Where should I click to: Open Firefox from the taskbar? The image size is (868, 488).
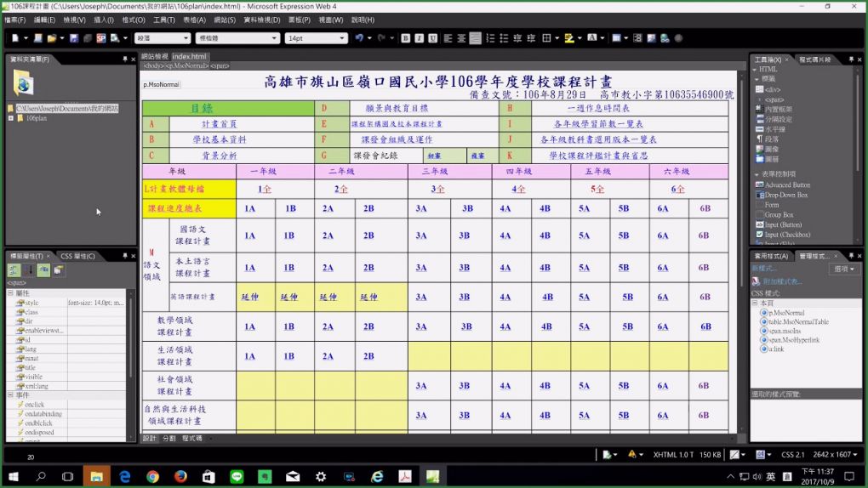180,476
